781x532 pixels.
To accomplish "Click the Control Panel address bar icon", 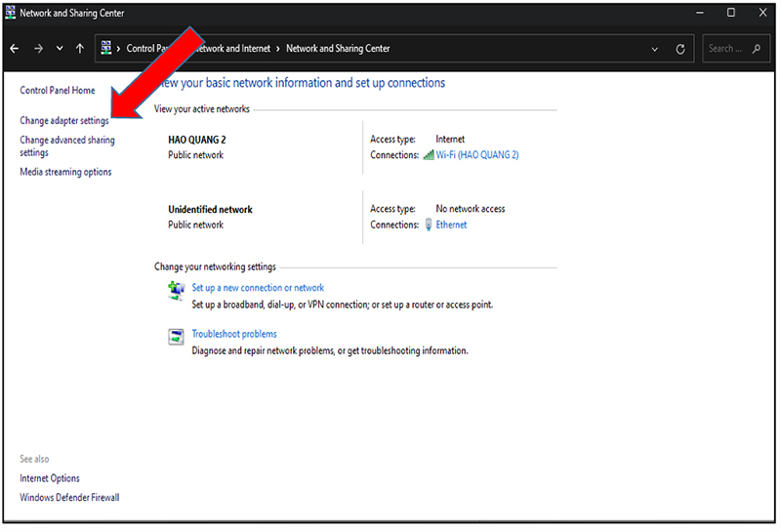I will point(106,48).
